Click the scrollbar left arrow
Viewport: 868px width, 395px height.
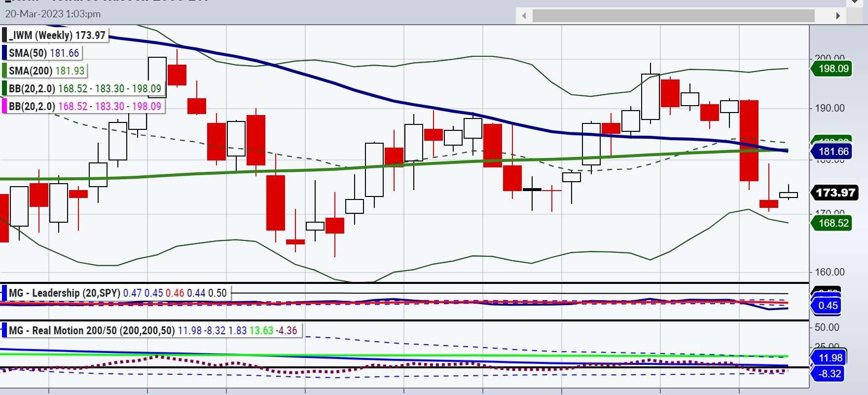tap(524, 16)
